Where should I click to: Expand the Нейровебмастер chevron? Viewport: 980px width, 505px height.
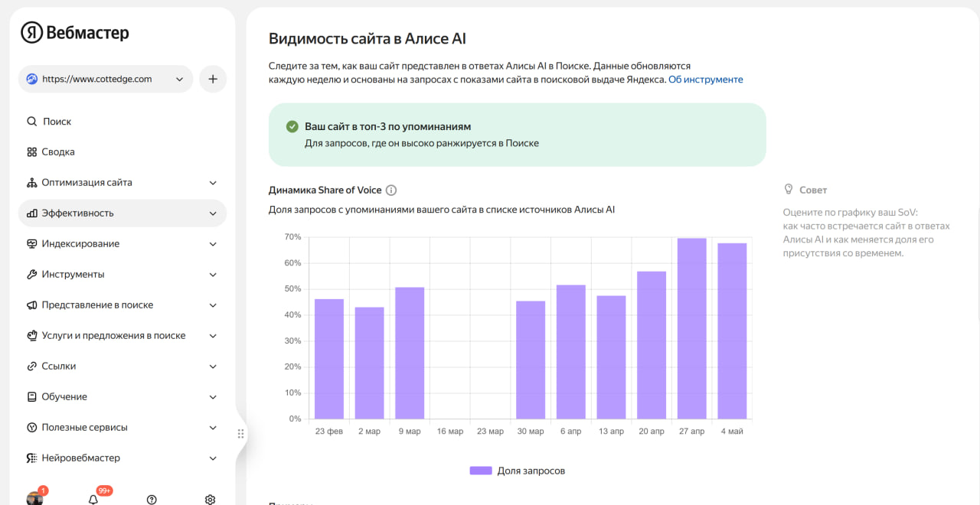[x=213, y=458]
